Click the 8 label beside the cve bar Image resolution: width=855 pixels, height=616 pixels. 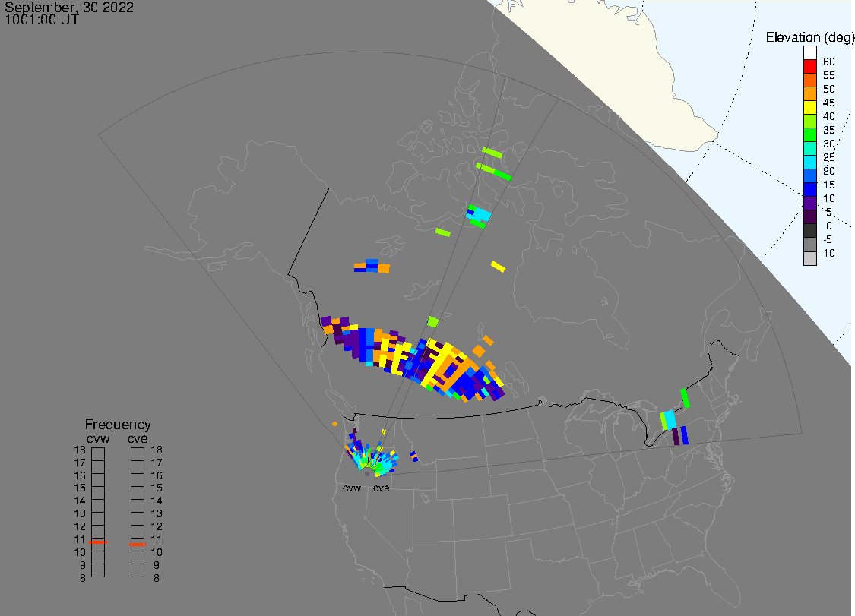tap(157, 578)
